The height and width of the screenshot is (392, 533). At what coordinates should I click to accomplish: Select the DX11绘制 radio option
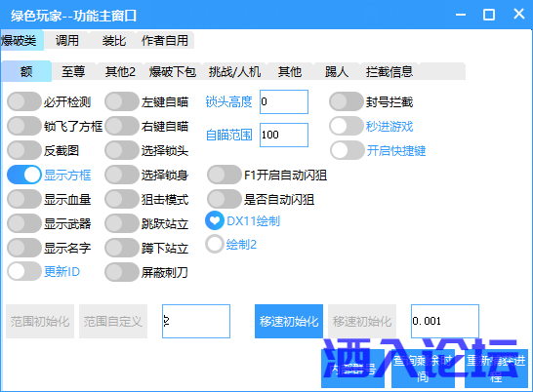tap(215, 220)
